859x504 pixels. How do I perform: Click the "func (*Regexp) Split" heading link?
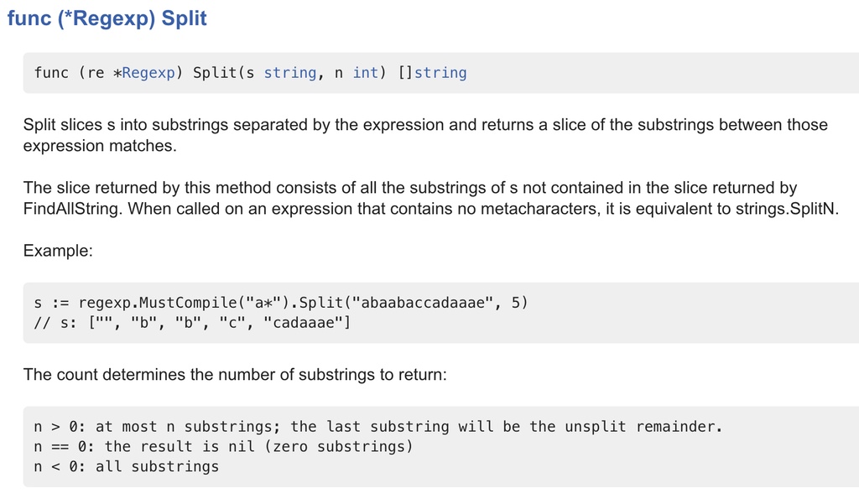coord(107,18)
